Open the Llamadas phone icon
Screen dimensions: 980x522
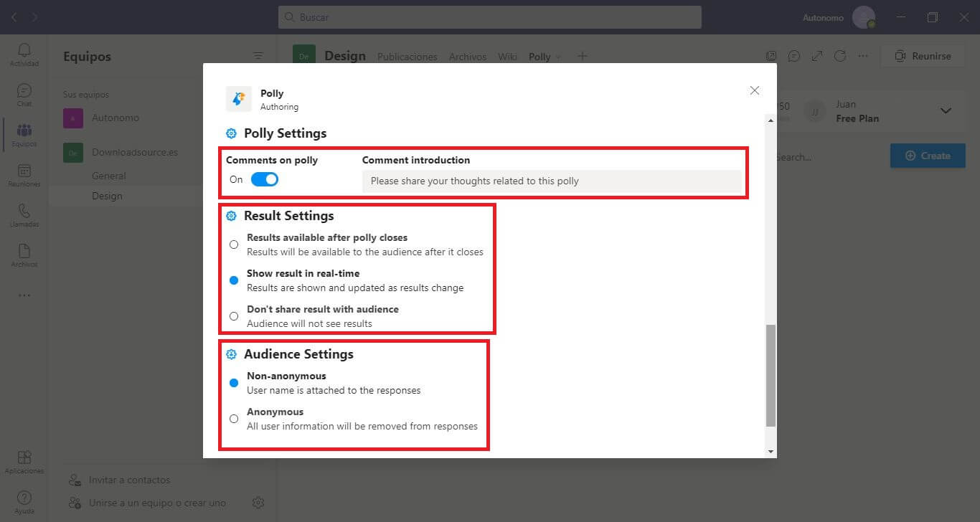[x=24, y=211]
